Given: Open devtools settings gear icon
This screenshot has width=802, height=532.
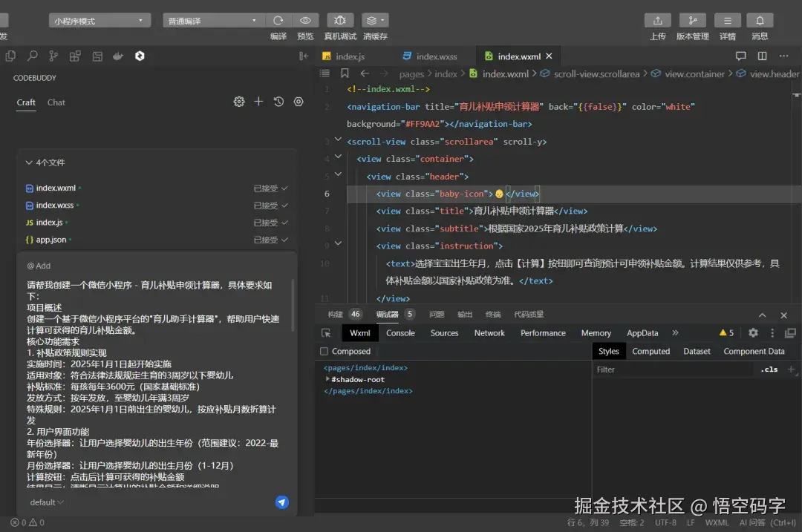Looking at the screenshot, I should point(753,333).
